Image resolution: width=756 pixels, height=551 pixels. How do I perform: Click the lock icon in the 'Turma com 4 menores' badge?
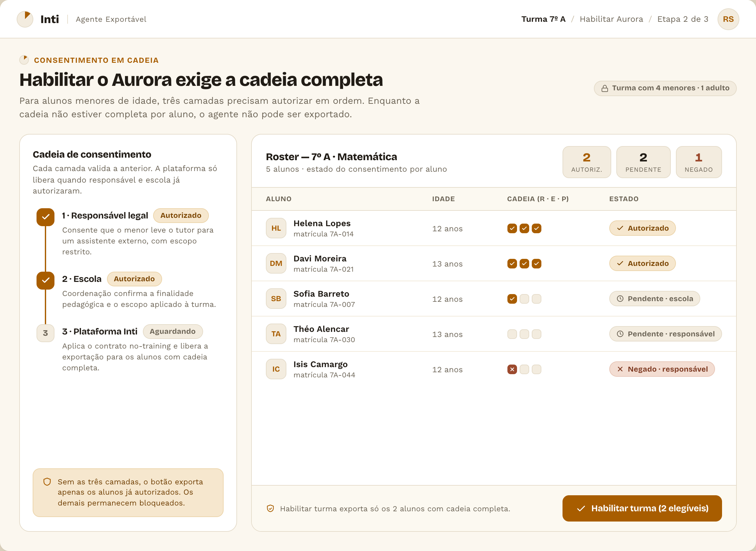click(x=604, y=88)
